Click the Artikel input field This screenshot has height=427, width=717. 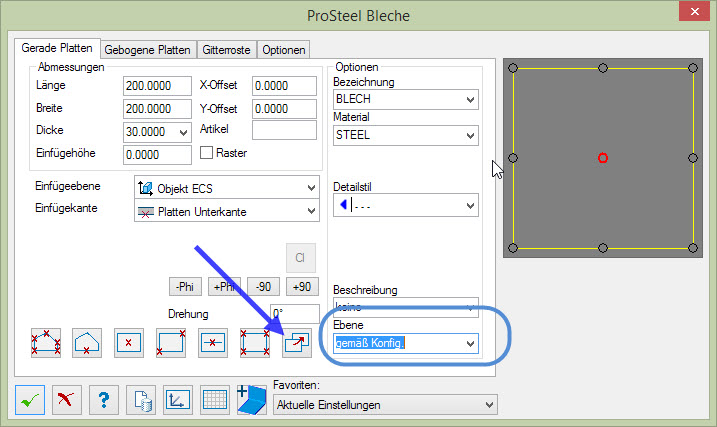[x=284, y=130]
